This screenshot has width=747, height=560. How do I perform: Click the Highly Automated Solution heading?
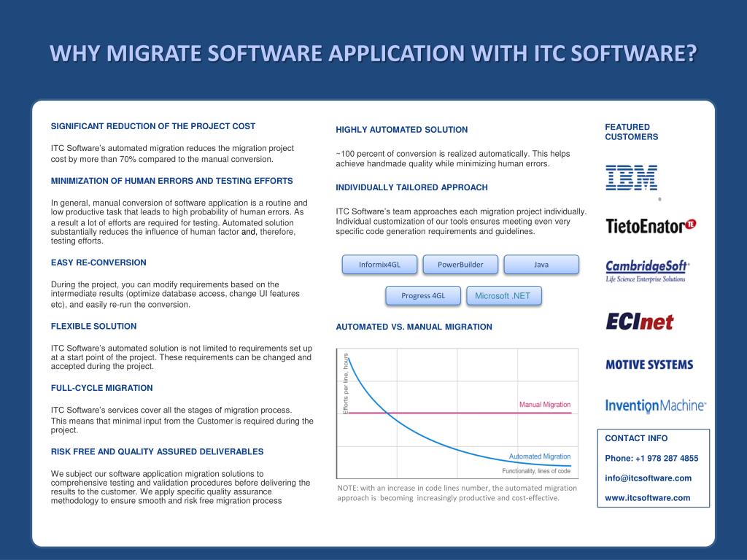point(402,130)
